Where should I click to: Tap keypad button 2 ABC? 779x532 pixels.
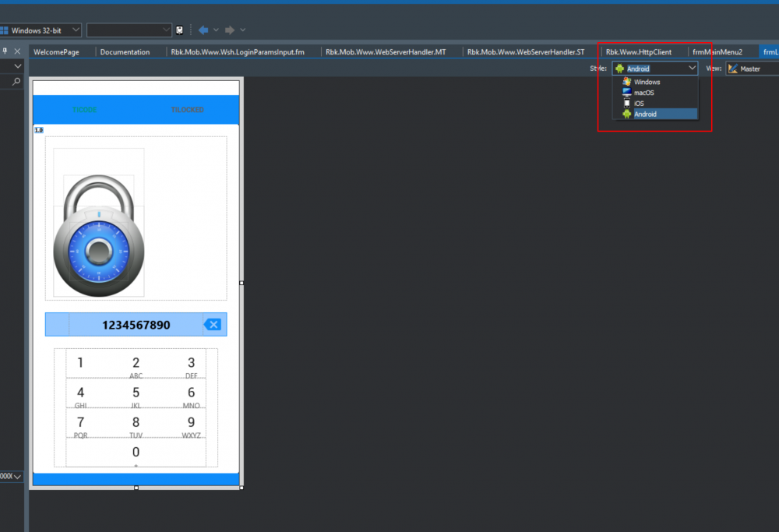(136, 367)
